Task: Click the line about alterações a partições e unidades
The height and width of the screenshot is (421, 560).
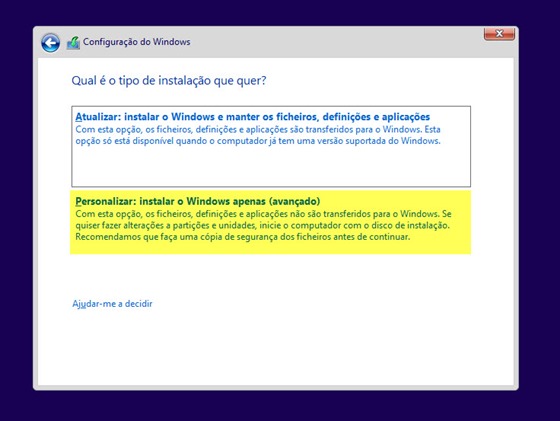Action: click(x=262, y=225)
